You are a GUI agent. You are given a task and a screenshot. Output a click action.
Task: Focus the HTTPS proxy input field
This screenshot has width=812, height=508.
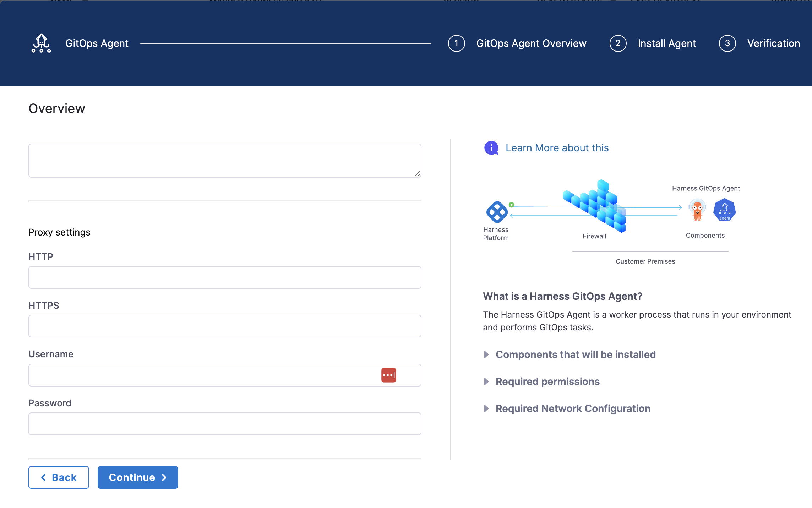pyautogui.click(x=225, y=326)
